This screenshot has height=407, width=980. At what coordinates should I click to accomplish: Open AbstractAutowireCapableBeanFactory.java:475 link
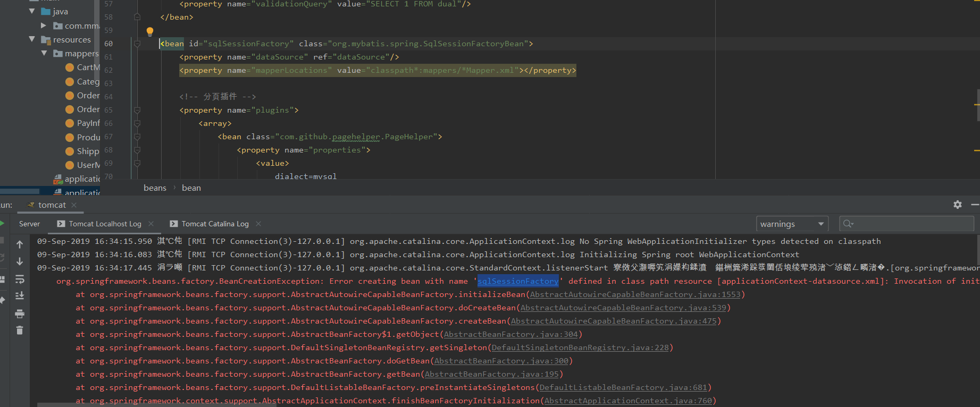coord(614,321)
